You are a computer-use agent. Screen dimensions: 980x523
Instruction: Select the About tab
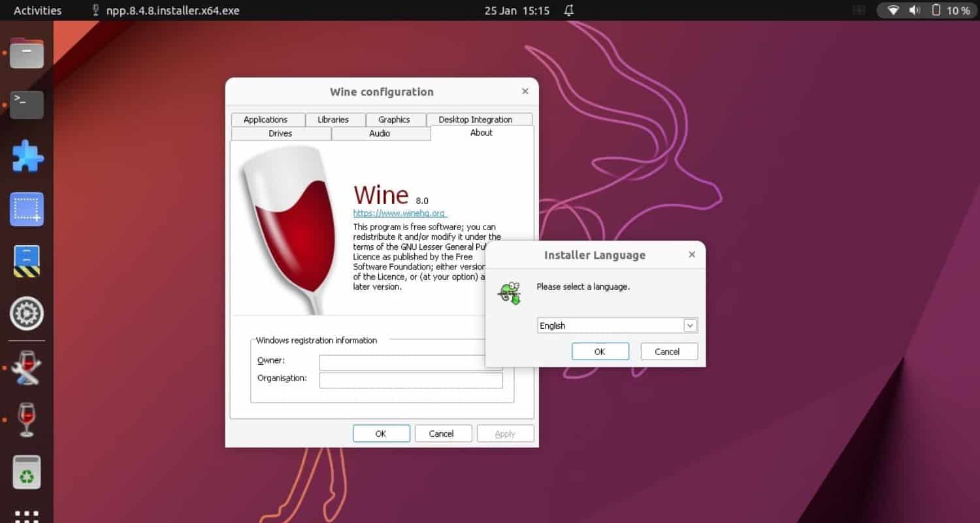[x=482, y=133]
